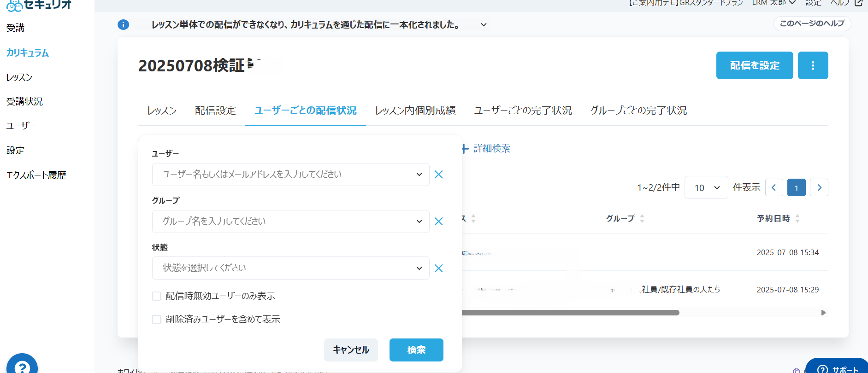The image size is (868, 373).
Task: Clear the 状態 filter with the X icon
Action: click(439, 268)
